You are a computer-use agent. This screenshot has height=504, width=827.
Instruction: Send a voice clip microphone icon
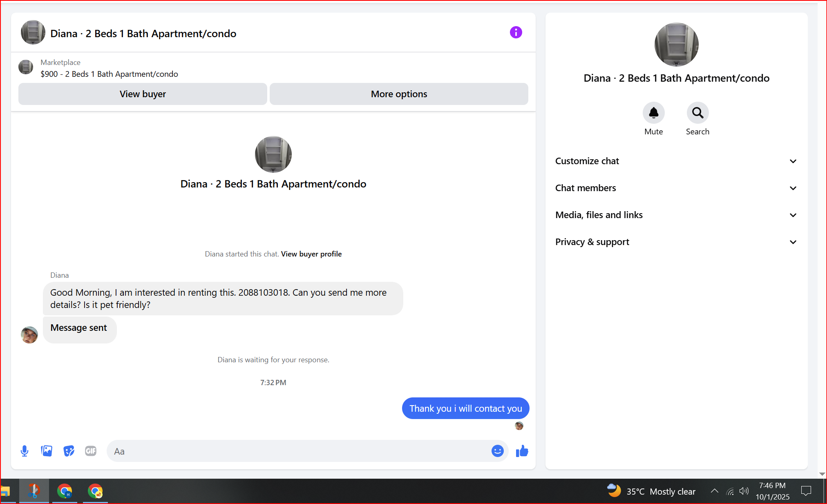pyautogui.click(x=25, y=451)
